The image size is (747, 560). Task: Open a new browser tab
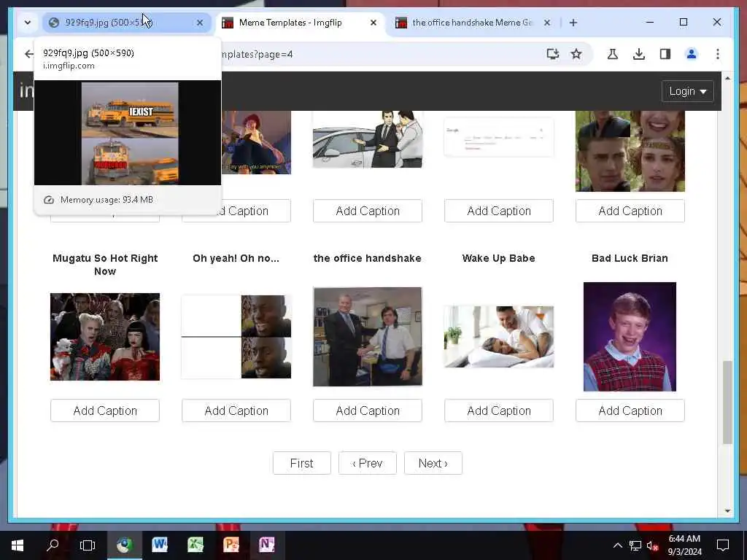(573, 23)
